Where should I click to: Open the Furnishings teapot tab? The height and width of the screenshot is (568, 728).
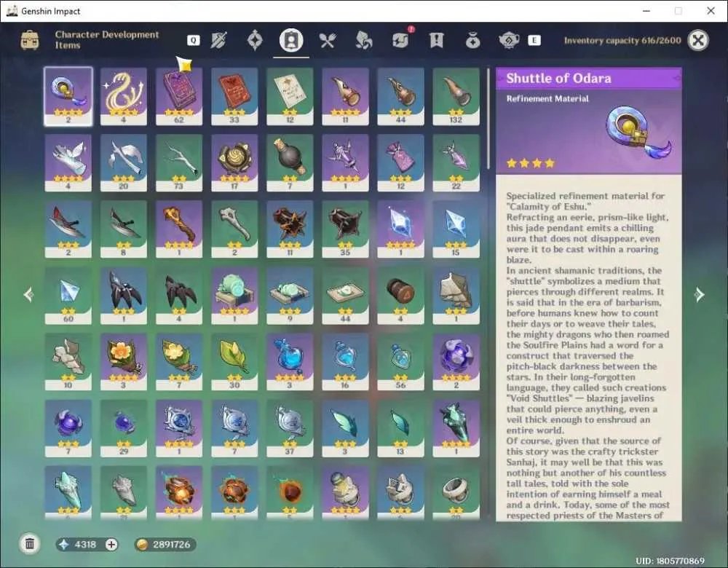(509, 40)
